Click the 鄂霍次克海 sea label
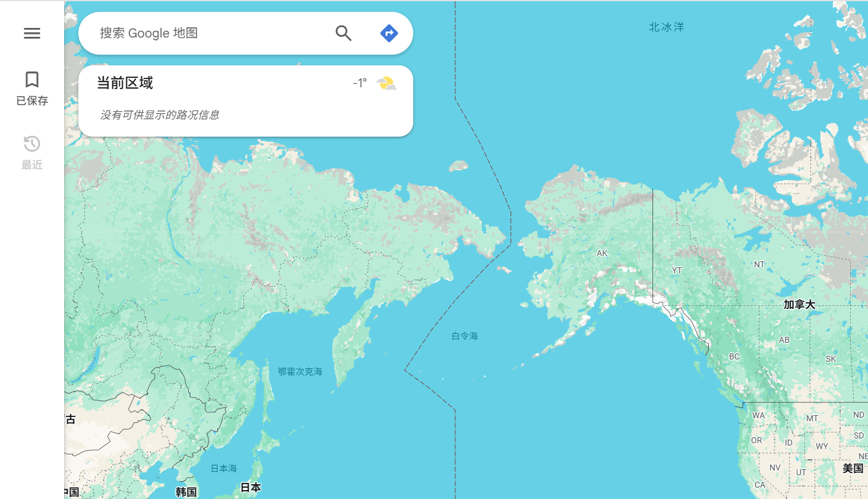 tap(300, 371)
